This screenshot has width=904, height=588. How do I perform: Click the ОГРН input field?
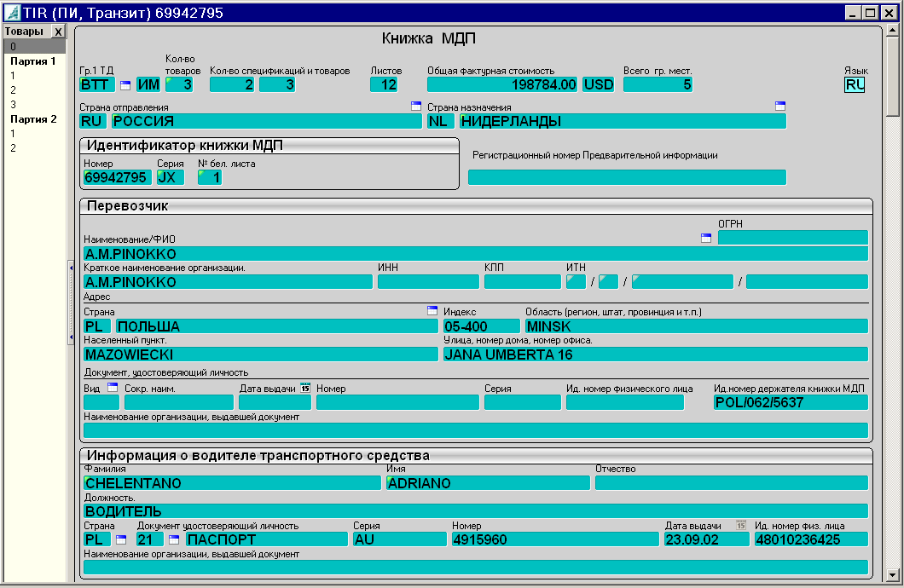[x=792, y=238]
